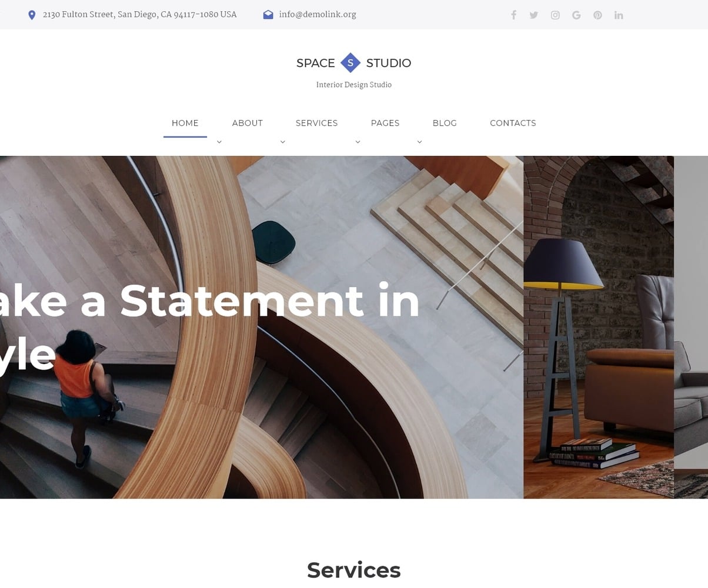708x588 pixels.
Task: Click the Twitter social icon
Action: pos(533,15)
